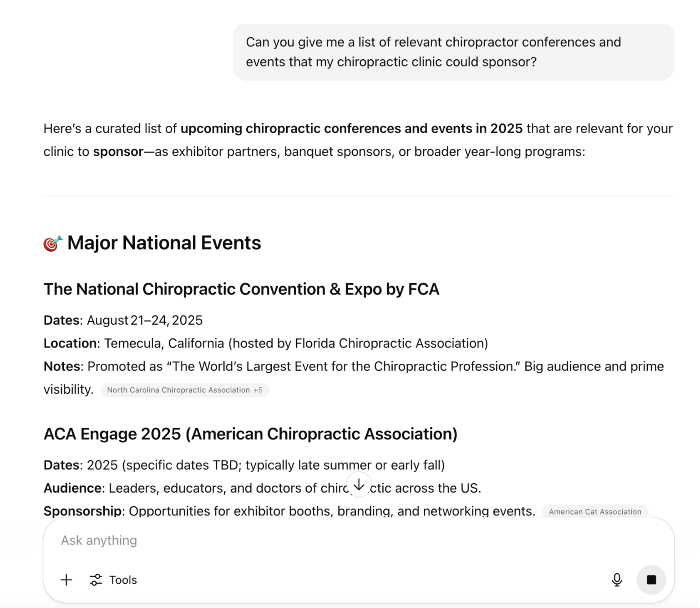
Task: Click the dart target emoji icon
Action: click(53, 243)
